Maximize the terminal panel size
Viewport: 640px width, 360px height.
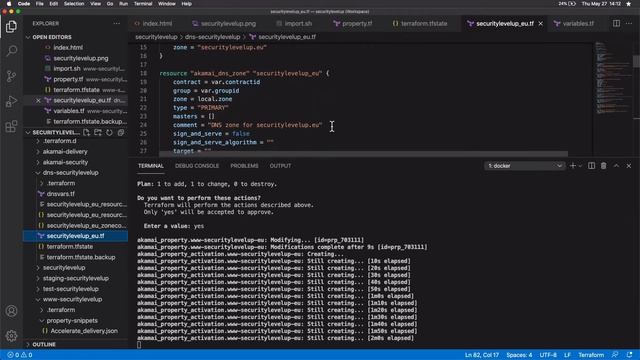pyautogui.click(x=616, y=166)
